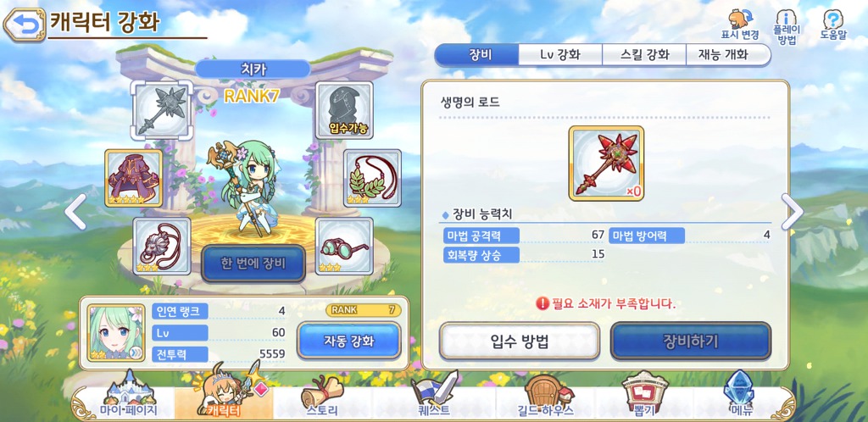Show the next character with right arrow
The image size is (868, 422).
click(792, 212)
